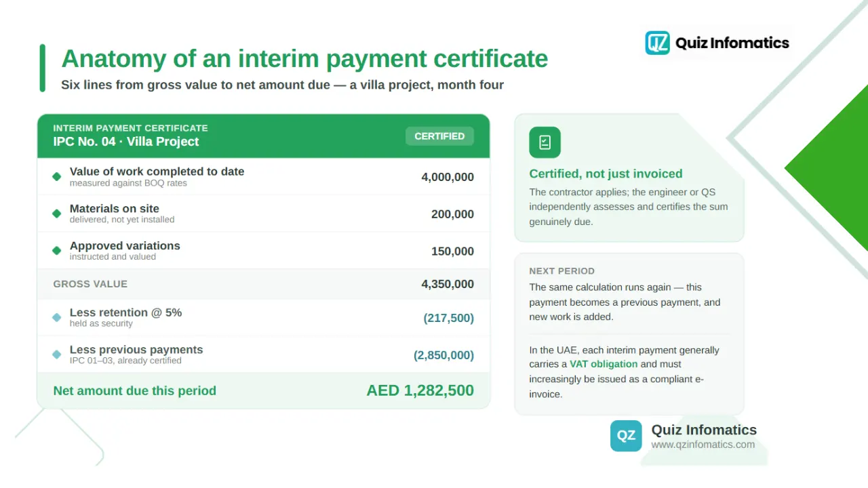Screen dimensions: 868x488
Task: Click the green vertical bar beside the title
Action: pos(43,68)
